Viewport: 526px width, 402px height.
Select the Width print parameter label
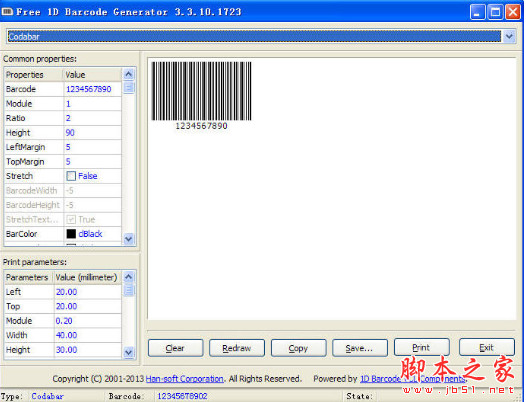pyautogui.click(x=16, y=335)
